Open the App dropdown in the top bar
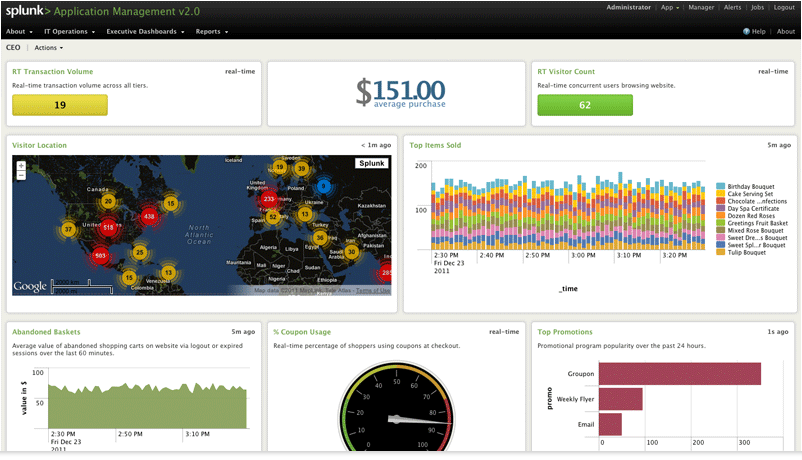Image resolution: width=802 pixels, height=460 pixels. [x=670, y=7]
